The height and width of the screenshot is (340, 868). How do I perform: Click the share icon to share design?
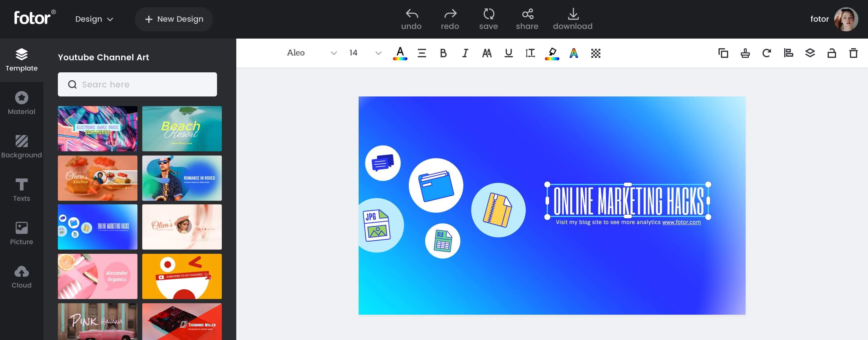[x=526, y=19]
